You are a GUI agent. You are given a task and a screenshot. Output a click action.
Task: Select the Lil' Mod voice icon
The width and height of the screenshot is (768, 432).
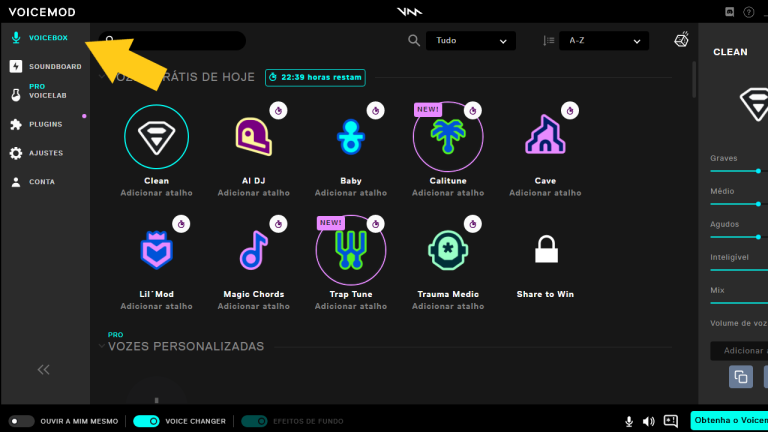pyautogui.click(x=156, y=250)
